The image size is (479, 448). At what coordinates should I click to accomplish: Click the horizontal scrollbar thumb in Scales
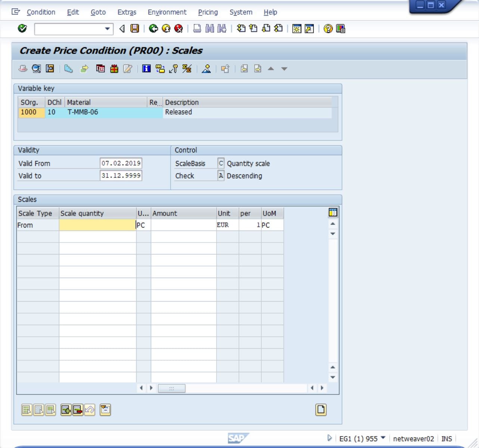[172, 388]
